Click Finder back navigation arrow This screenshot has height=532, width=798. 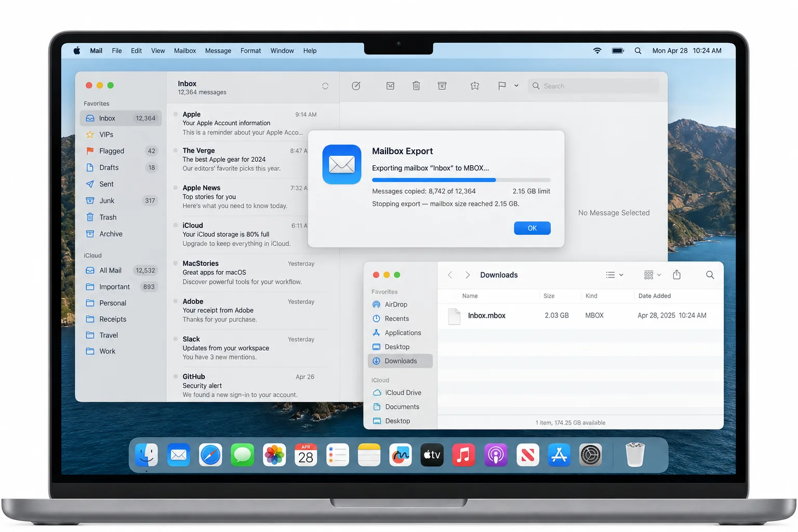pyautogui.click(x=450, y=275)
